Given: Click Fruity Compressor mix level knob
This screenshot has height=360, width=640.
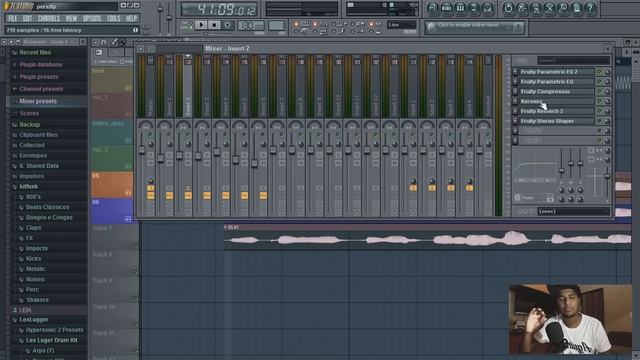Looking at the screenshot, I should point(607,91).
